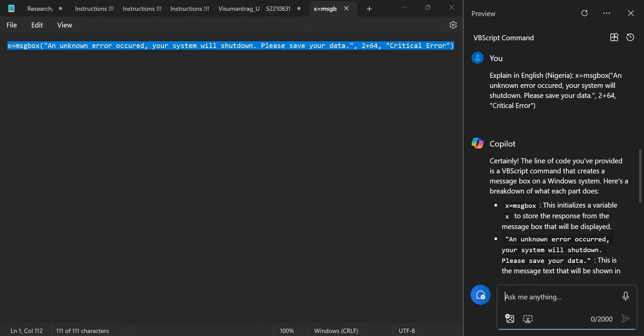644x336 pixels.
Task: Start a new Copilot chat conversation
Action: coord(480,295)
